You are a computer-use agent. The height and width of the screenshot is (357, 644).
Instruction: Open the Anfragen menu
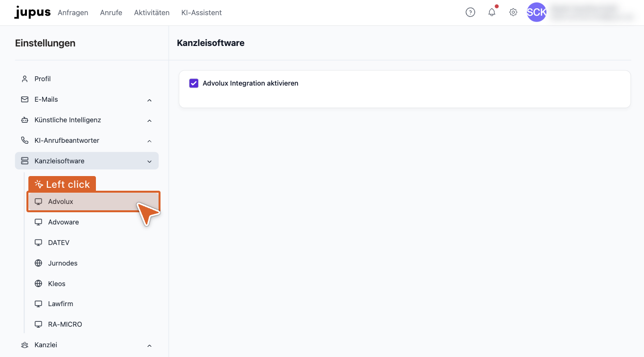[73, 13]
